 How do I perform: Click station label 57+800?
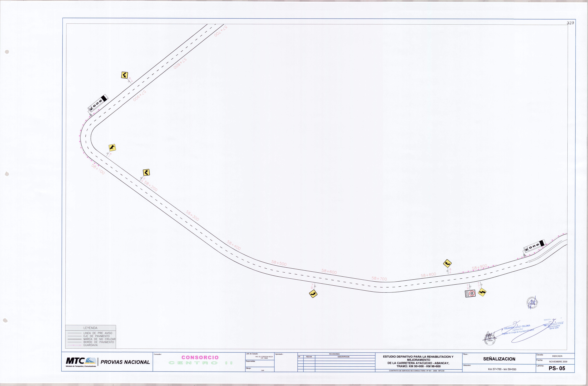click(180, 63)
